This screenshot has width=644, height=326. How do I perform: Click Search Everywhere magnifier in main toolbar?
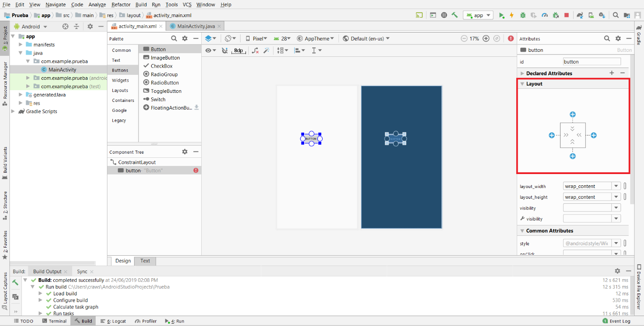click(616, 15)
